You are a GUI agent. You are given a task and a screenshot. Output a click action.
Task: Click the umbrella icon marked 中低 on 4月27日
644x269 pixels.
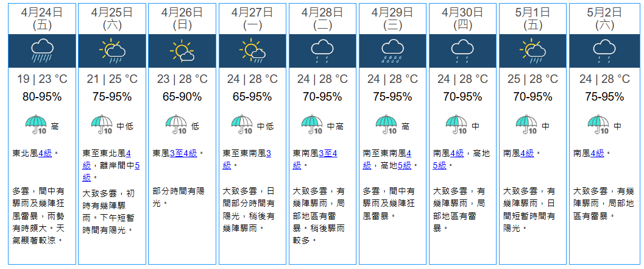coord(242,125)
